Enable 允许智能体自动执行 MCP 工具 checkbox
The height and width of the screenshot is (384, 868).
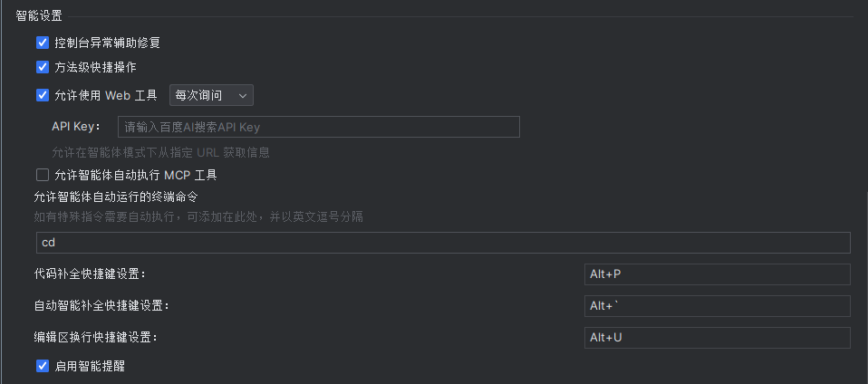pos(43,176)
